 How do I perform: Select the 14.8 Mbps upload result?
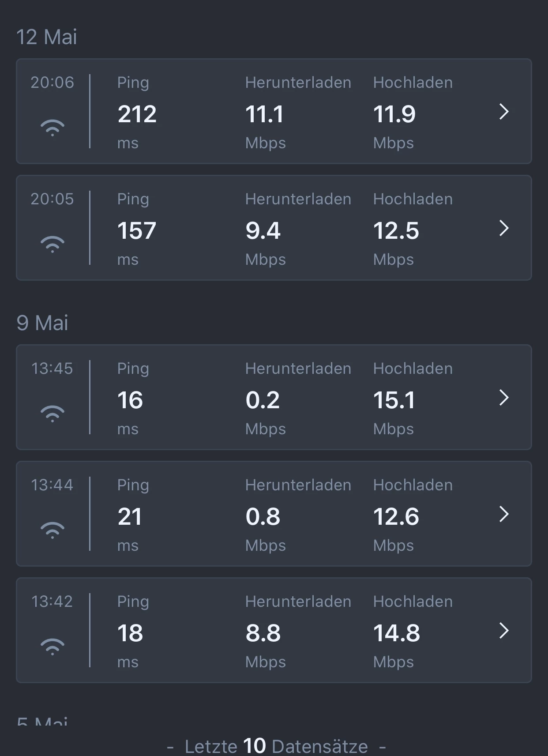(x=396, y=633)
